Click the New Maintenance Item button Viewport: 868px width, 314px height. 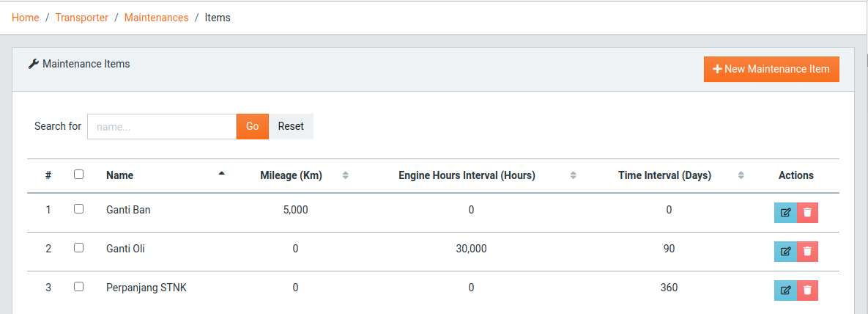click(x=772, y=70)
